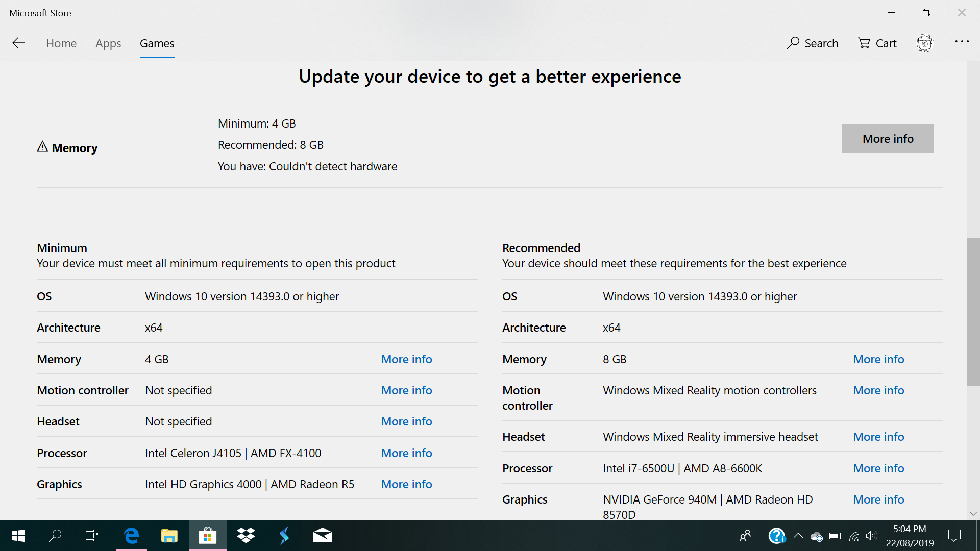
Task: Restore down the Microsoft Store window
Action: click(x=926, y=13)
